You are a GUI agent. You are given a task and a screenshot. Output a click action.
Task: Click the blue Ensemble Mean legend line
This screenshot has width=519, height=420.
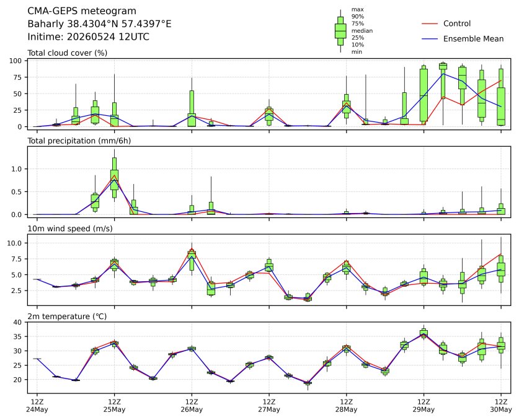pos(430,39)
